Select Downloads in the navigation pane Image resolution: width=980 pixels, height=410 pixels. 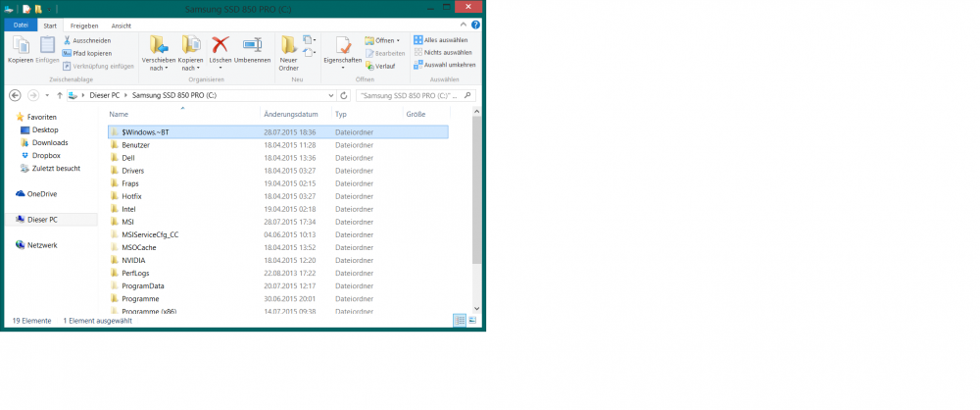[50, 142]
